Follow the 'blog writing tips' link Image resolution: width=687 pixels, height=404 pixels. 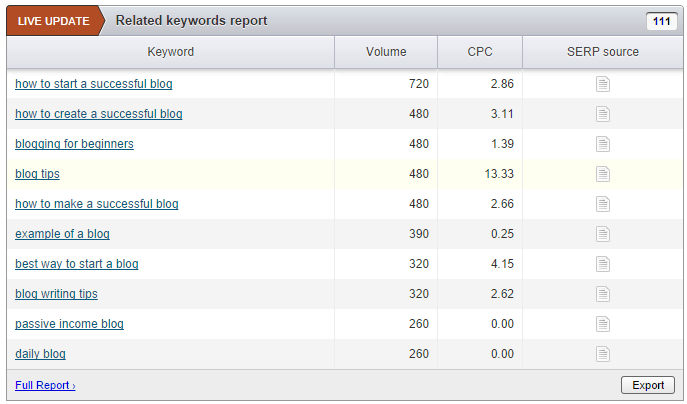click(x=56, y=294)
